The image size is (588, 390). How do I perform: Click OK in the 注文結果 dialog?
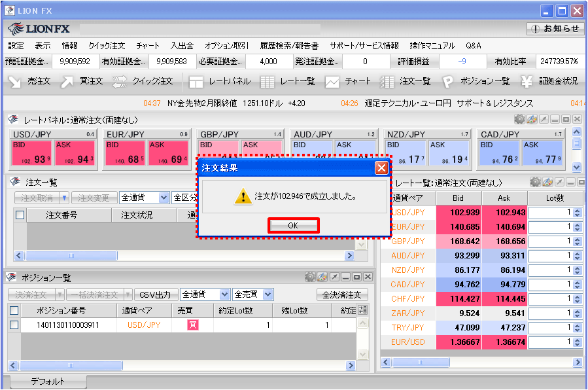pyautogui.click(x=293, y=225)
